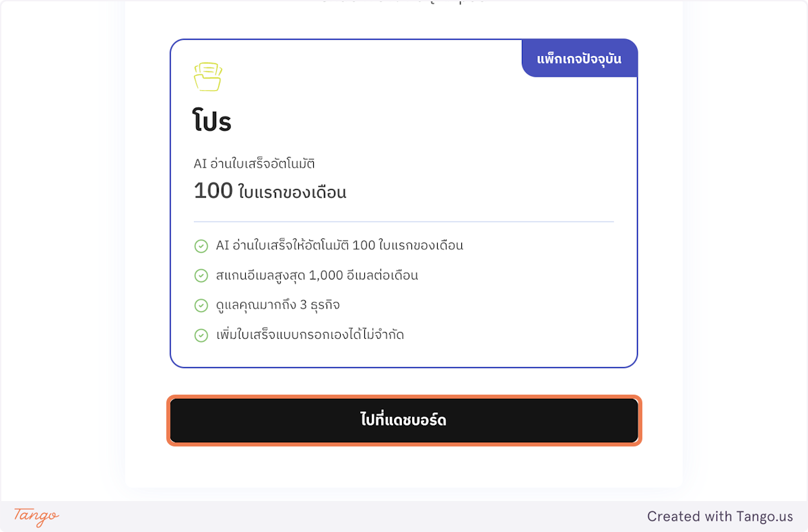Viewport: 808px width, 532px height.
Task: Click the 100 ใบแรกของเดือน quota text
Action: pyautogui.click(x=270, y=191)
